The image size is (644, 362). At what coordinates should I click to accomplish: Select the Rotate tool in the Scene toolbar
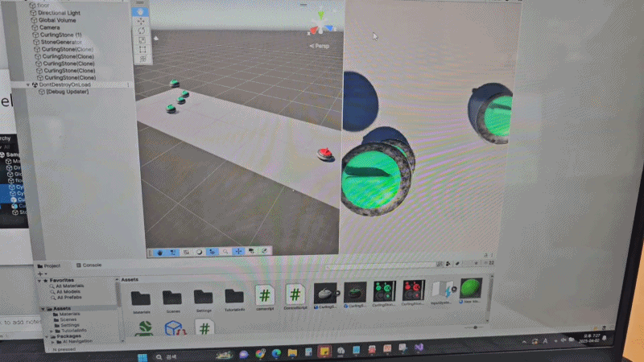142,31
